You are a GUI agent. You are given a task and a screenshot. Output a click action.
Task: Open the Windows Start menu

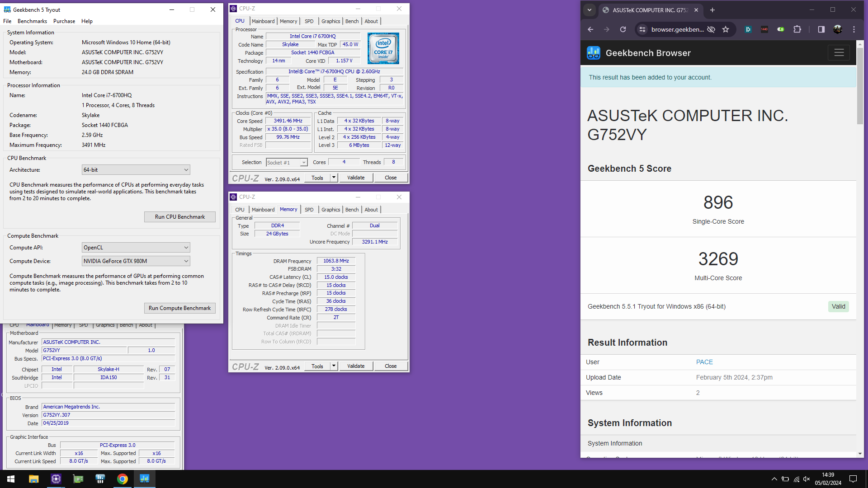[x=11, y=479]
